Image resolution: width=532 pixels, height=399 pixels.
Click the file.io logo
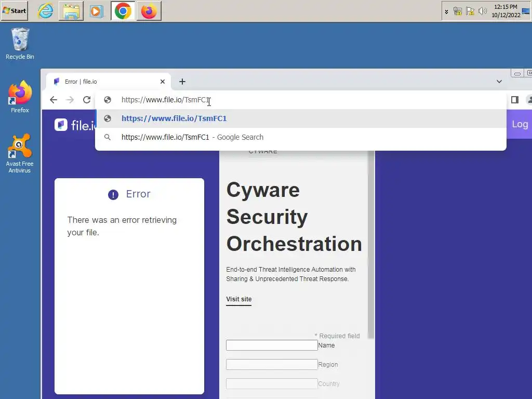pos(75,125)
